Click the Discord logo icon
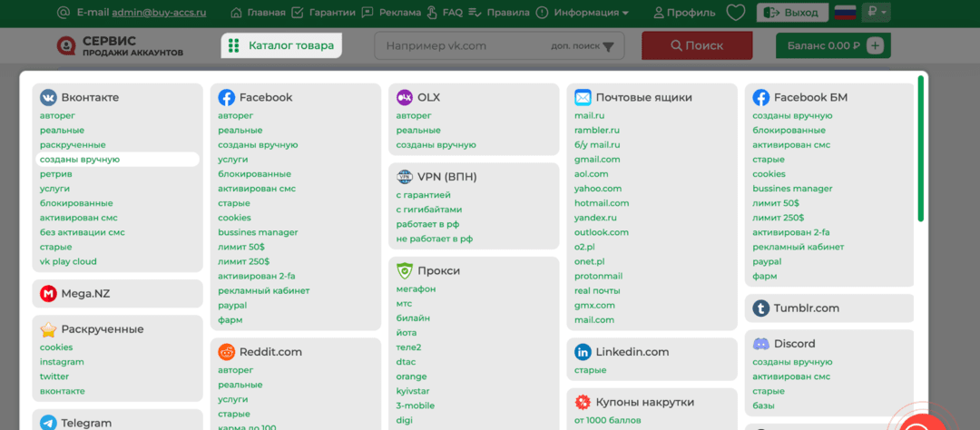The height and width of the screenshot is (430, 980). (760, 344)
